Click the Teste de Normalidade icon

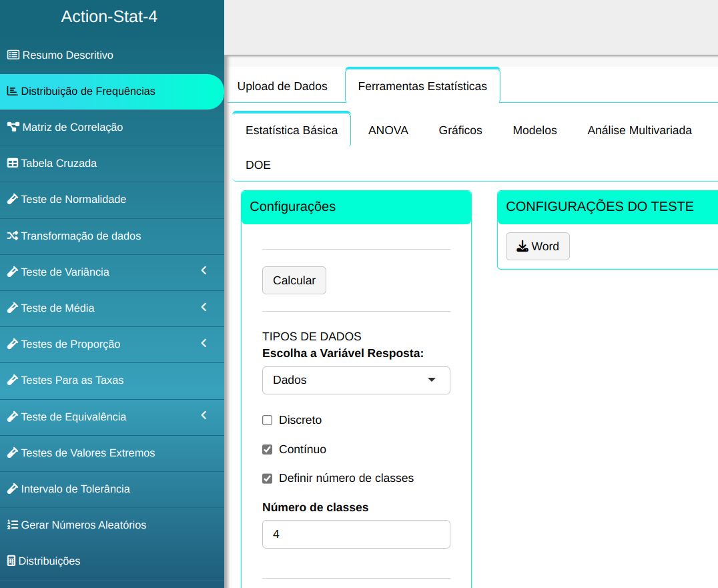[12, 199]
